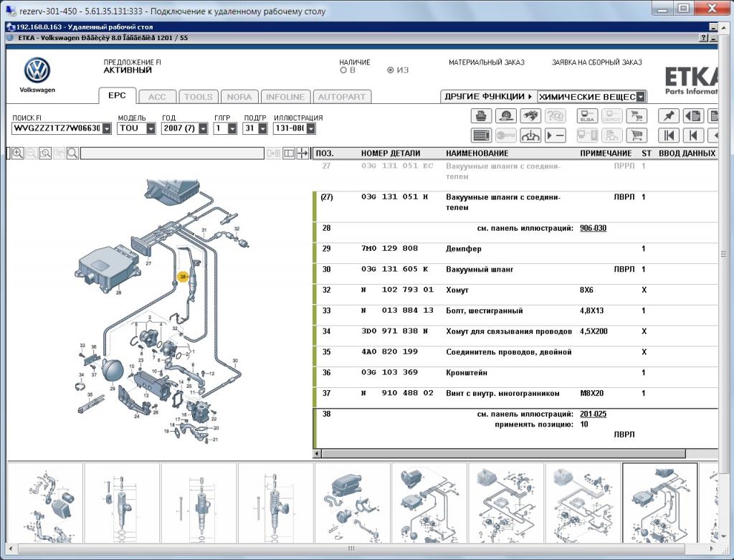Click the left arrow of parts list scrollbar
The width and height of the screenshot is (734, 560).
pos(318,453)
